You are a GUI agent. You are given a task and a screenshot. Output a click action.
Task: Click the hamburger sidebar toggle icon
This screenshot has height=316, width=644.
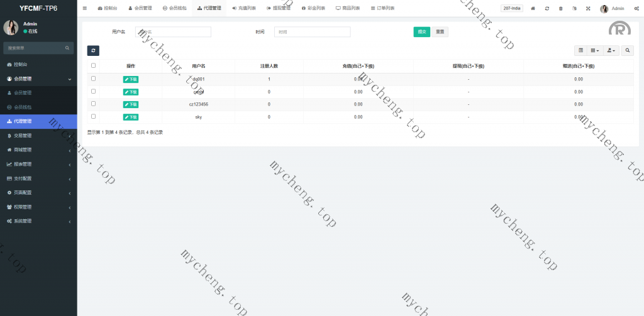point(85,8)
